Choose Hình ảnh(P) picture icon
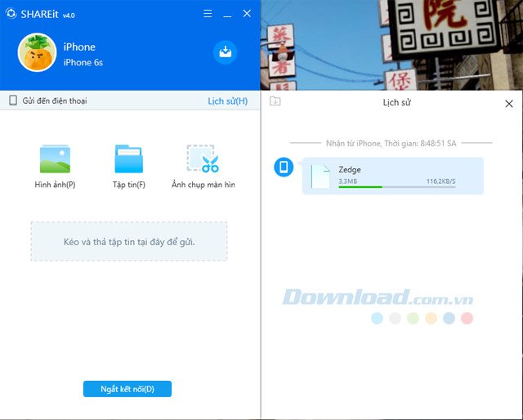 [x=55, y=159]
